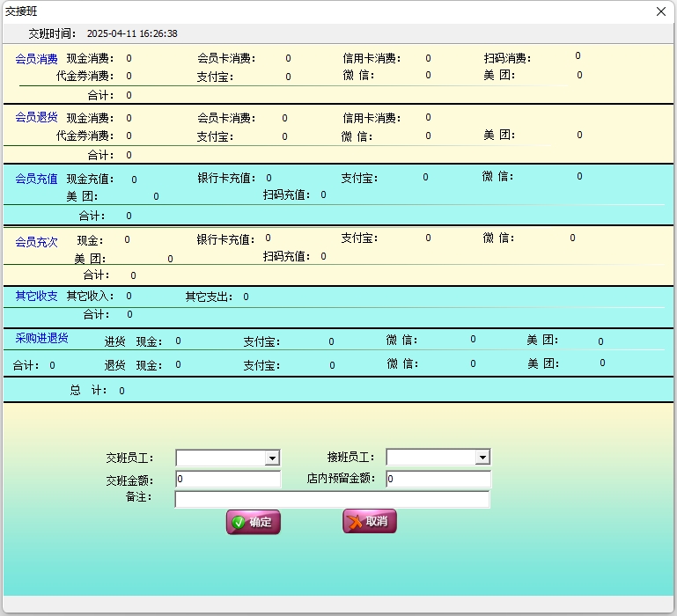Click the 交接班 window title
The height and width of the screenshot is (616, 677).
(x=21, y=11)
